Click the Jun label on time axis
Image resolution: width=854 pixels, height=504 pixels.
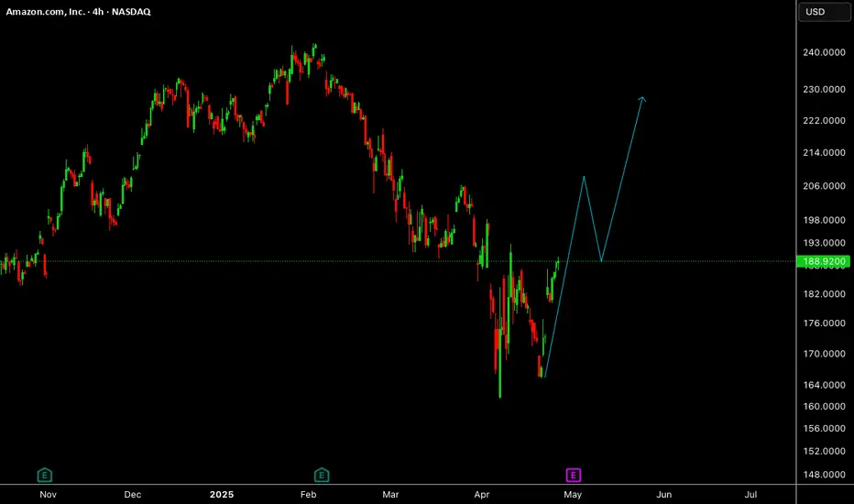click(664, 495)
